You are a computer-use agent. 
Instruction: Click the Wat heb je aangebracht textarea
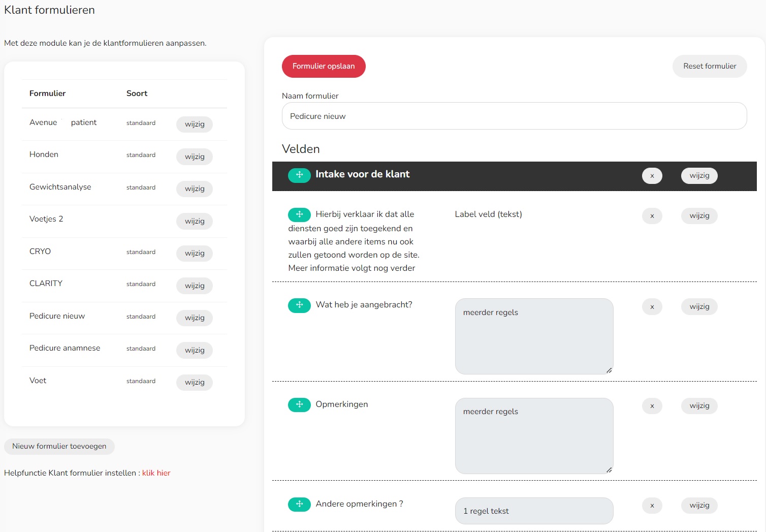[534, 336]
